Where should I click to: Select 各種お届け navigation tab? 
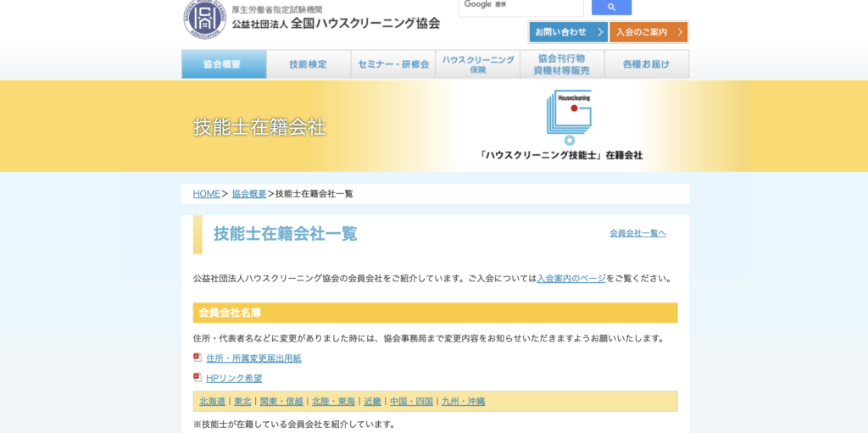click(x=647, y=64)
